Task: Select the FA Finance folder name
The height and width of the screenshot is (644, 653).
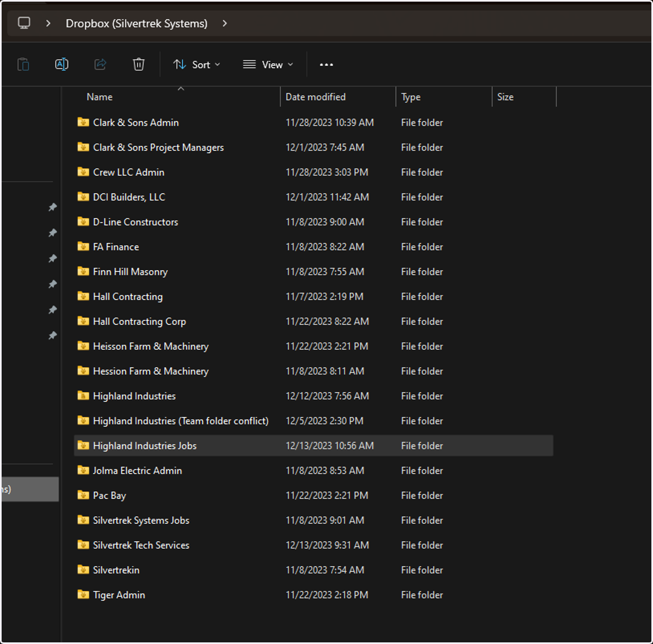Action: tap(116, 247)
